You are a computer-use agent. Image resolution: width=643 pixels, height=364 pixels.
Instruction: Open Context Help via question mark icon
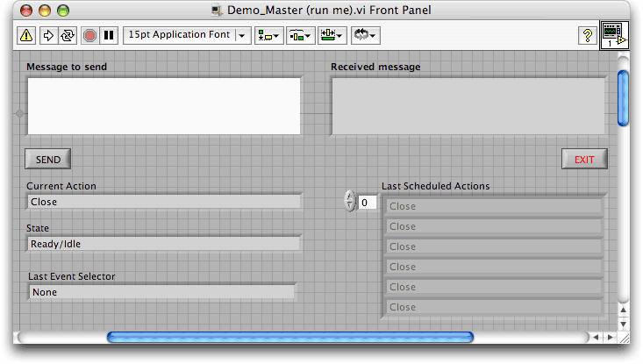coord(588,35)
